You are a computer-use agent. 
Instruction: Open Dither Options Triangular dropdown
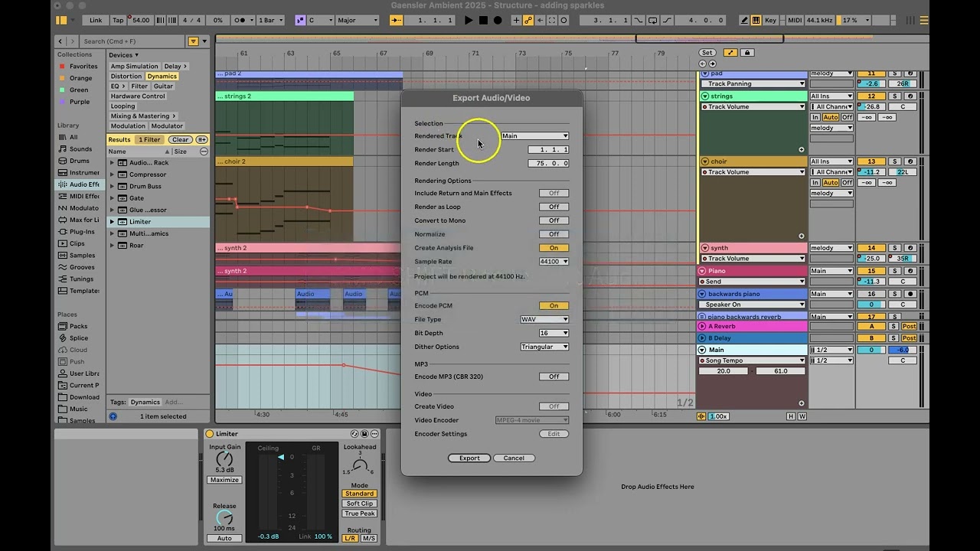click(544, 347)
